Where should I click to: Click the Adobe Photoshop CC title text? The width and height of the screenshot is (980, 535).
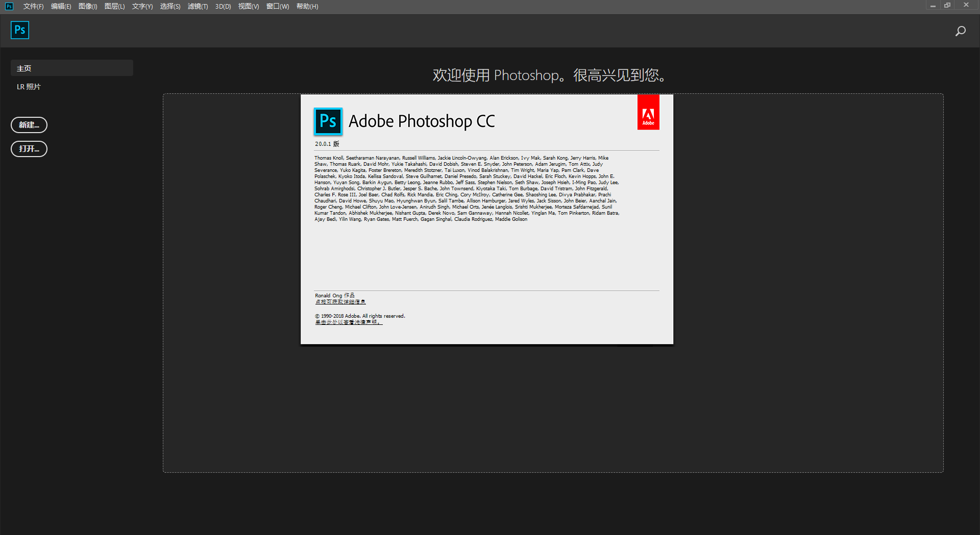pyautogui.click(x=422, y=121)
